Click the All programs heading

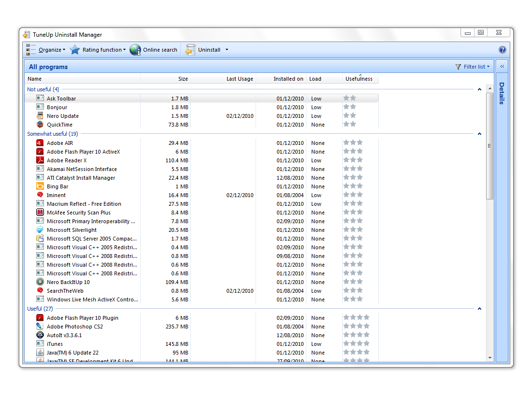click(48, 67)
